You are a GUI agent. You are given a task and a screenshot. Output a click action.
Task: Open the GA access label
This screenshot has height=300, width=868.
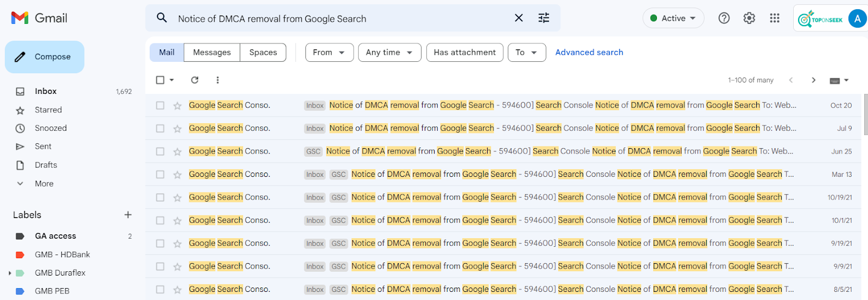point(55,236)
